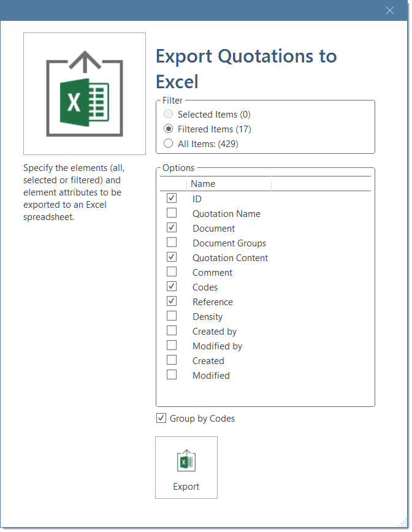Enable the Density checkbox

tap(172, 316)
